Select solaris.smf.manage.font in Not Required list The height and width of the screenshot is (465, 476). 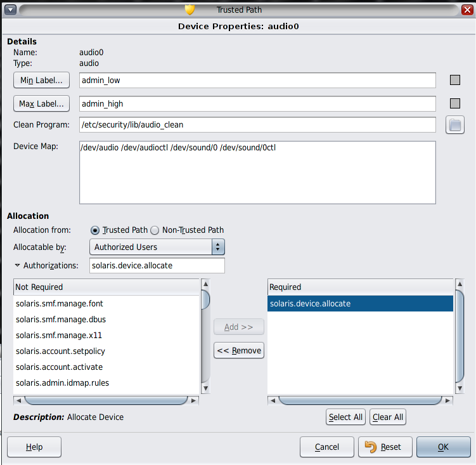coord(106,304)
